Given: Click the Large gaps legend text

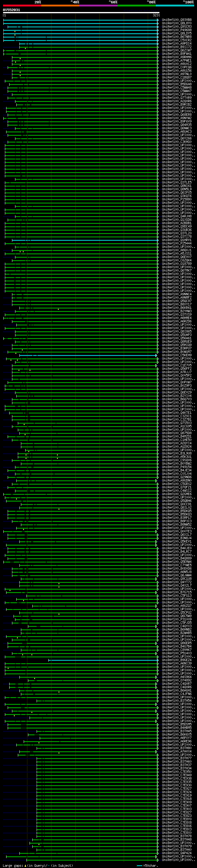Looking at the screenshot, I should (x=38, y=866).
